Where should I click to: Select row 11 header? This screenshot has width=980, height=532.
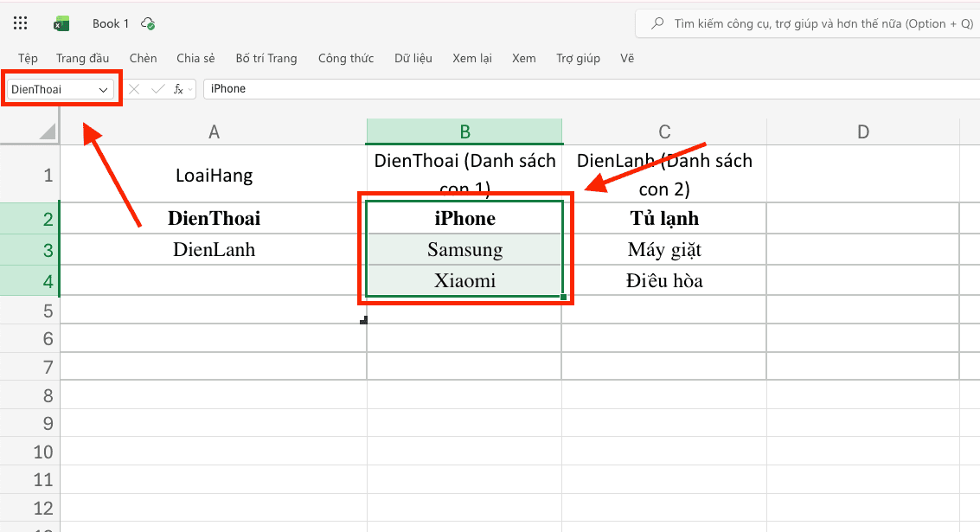[29, 479]
